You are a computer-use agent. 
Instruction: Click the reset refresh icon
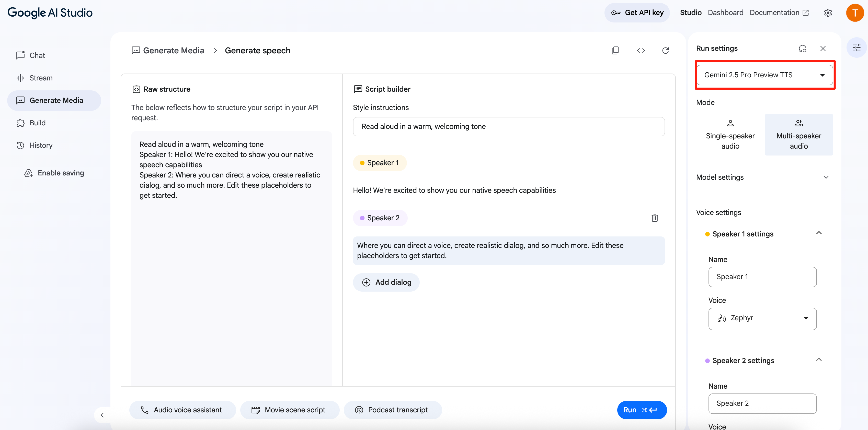pyautogui.click(x=665, y=51)
